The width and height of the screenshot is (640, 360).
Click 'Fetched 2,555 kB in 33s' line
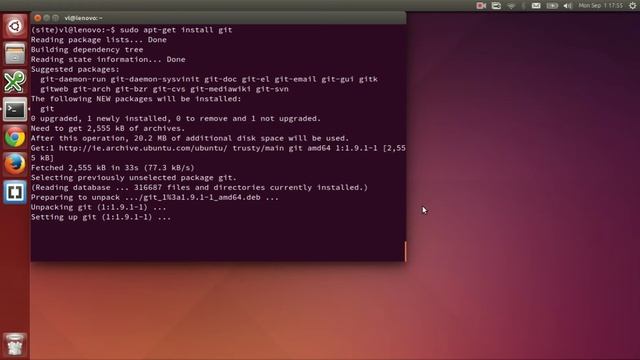coord(113,168)
